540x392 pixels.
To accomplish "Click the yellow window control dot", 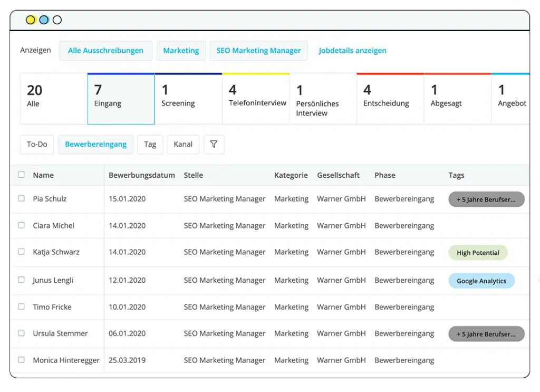I will (x=31, y=20).
